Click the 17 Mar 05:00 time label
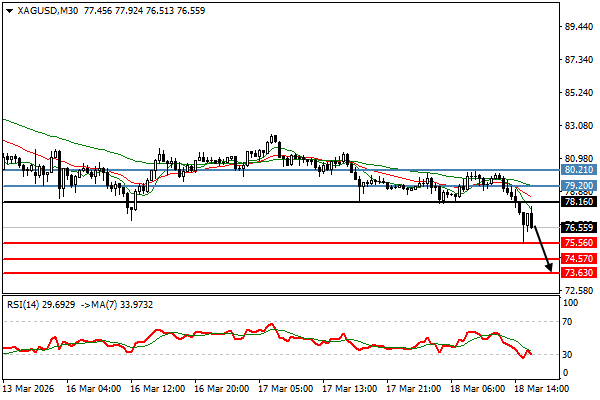600x400 pixels. click(x=284, y=387)
